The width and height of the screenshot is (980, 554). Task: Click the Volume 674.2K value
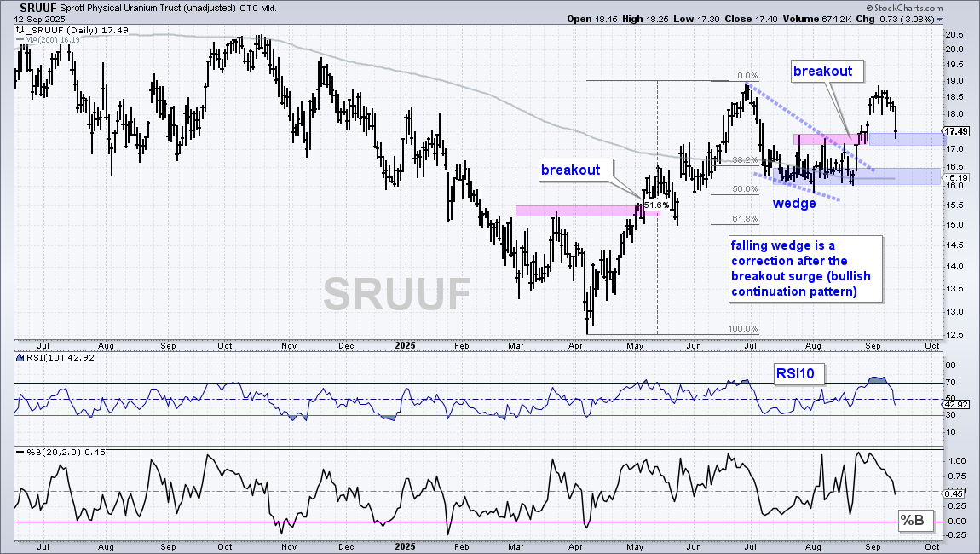817,19
